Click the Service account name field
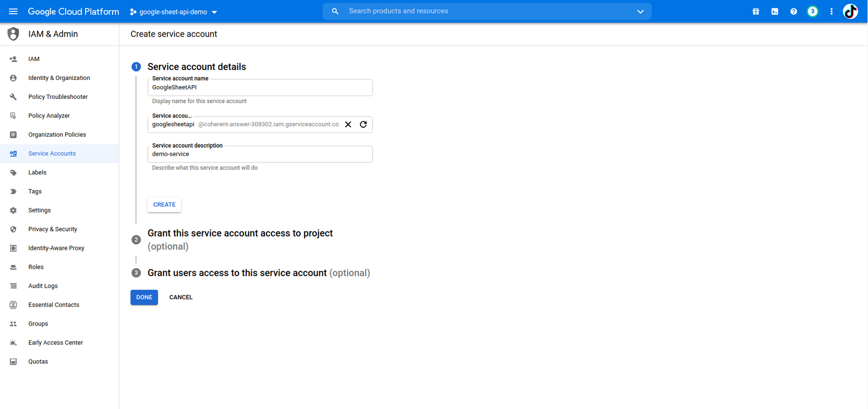The height and width of the screenshot is (409, 868). [x=260, y=87]
